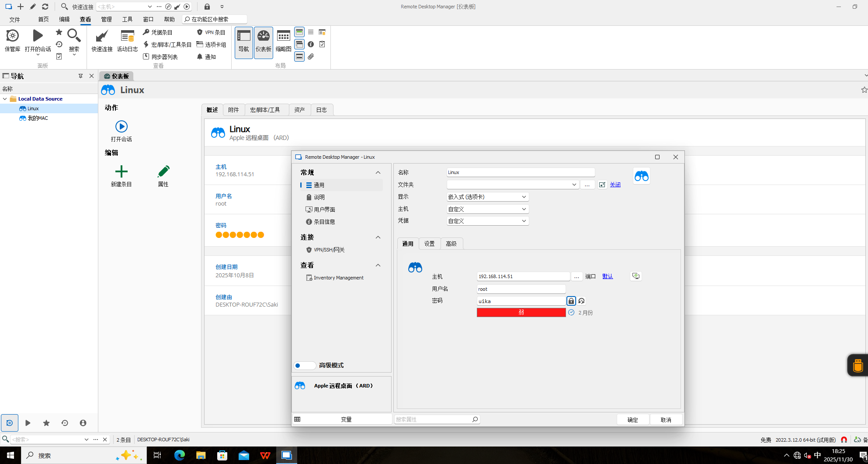Switch to the 首页 ribbon tab
This screenshot has width=868, height=464.
(x=44, y=20)
